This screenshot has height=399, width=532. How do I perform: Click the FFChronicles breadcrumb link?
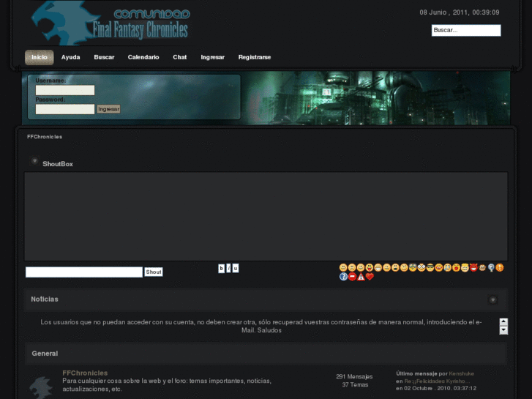tap(45, 137)
